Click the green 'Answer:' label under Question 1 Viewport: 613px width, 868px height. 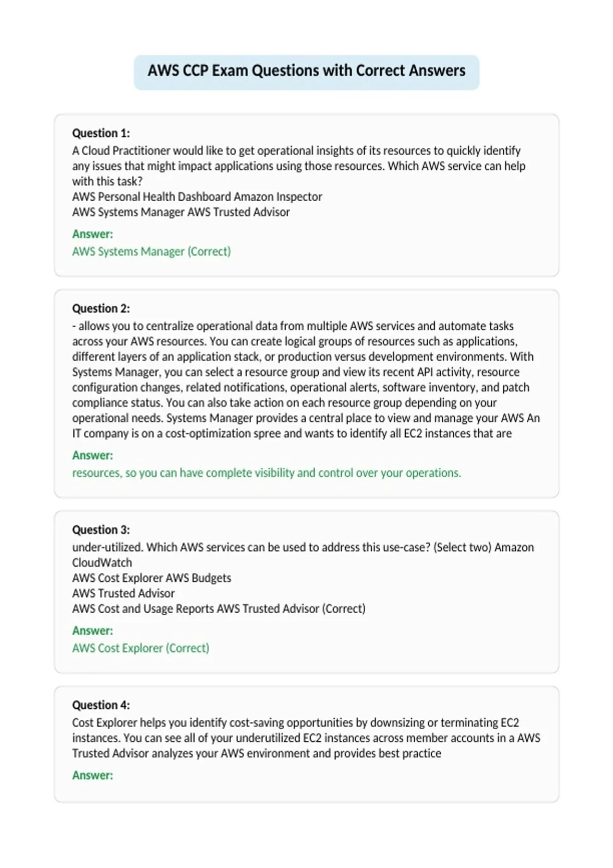92,234
